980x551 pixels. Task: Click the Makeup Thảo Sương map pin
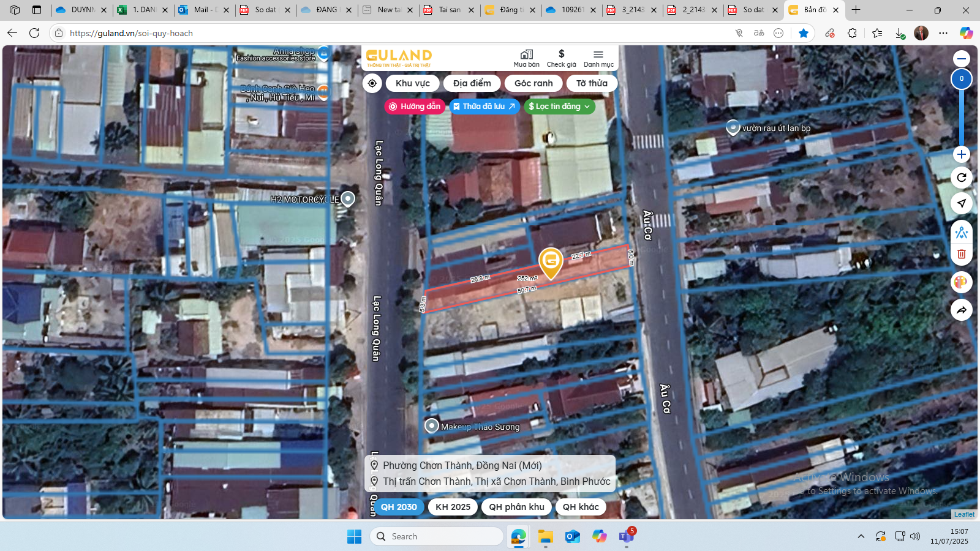point(432,425)
